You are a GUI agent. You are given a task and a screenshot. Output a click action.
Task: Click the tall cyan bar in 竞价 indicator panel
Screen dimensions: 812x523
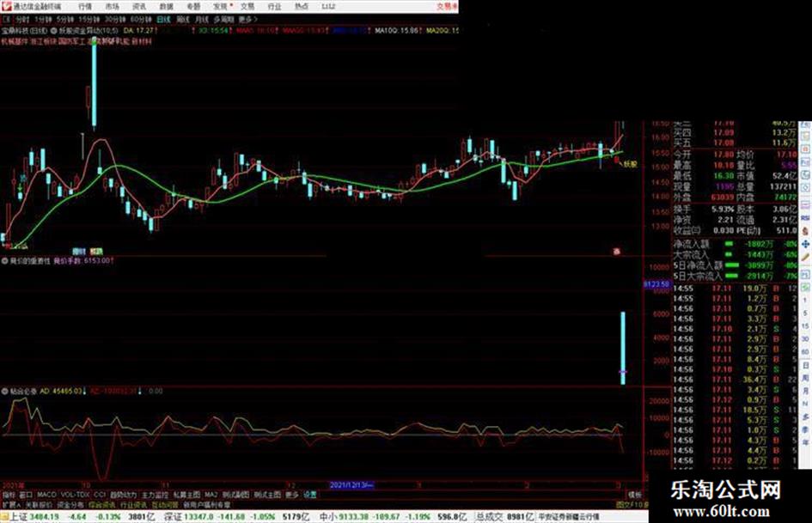pyautogui.click(x=623, y=348)
